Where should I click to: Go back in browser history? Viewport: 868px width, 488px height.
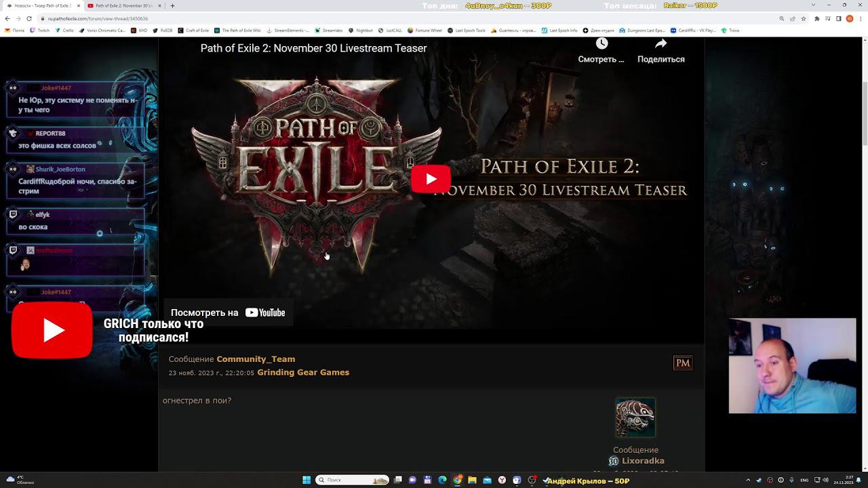click(x=7, y=18)
